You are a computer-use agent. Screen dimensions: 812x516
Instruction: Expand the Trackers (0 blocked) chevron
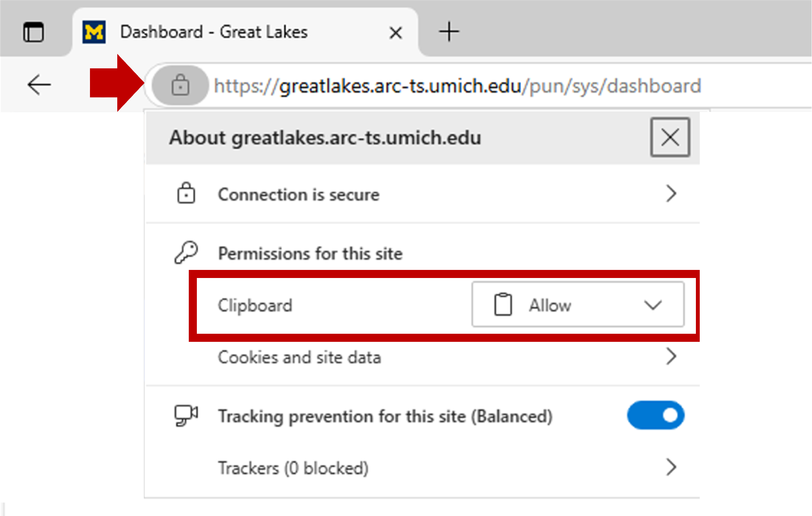[x=671, y=467]
